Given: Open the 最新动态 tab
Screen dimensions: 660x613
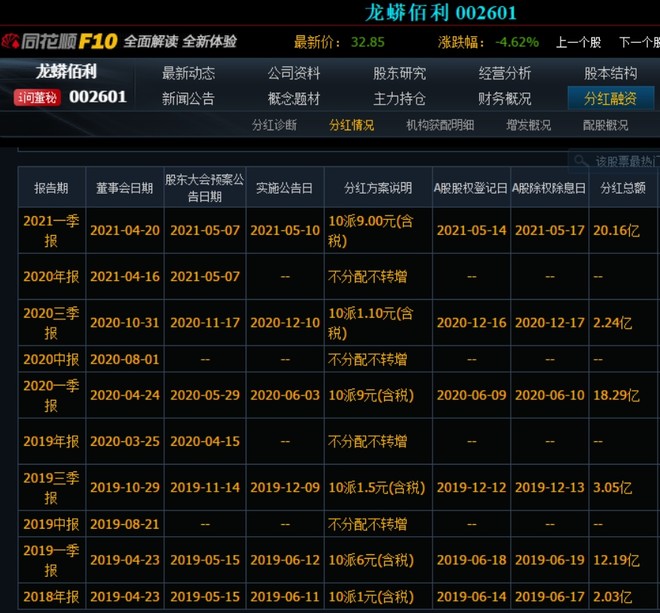Looking at the screenshot, I should (x=189, y=73).
